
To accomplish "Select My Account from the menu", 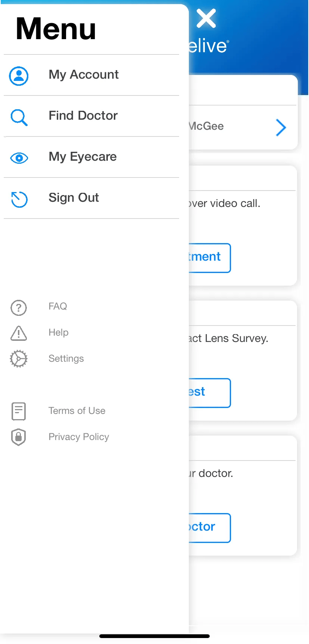I will tap(83, 75).
